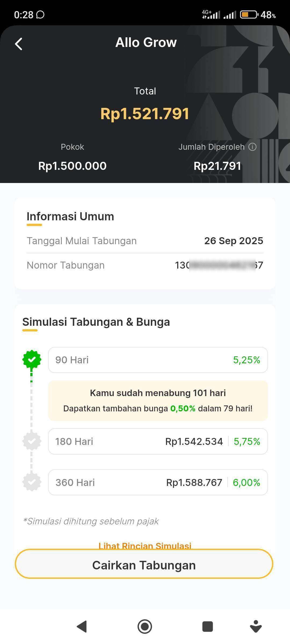
Task: Tap the Tanggal Mulai Tabungan date row
Action: pyautogui.click(x=145, y=241)
